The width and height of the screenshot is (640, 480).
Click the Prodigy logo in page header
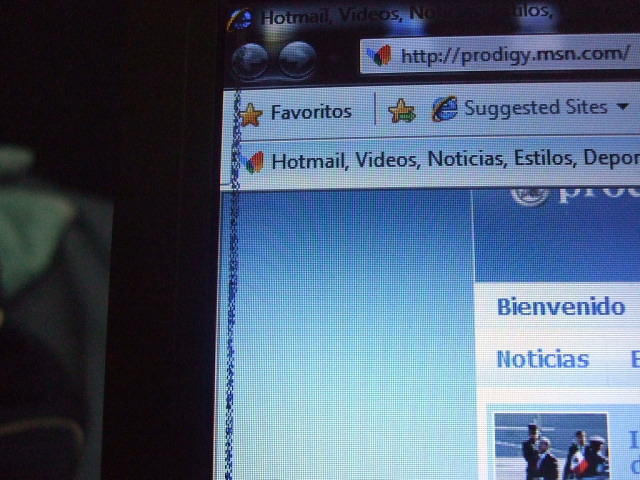coord(575,196)
